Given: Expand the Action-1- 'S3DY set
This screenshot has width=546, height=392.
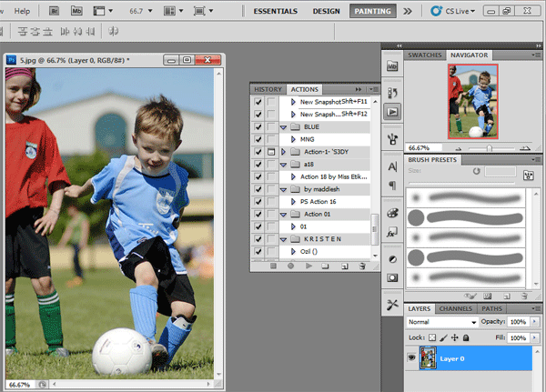Looking at the screenshot, I should point(283,151).
